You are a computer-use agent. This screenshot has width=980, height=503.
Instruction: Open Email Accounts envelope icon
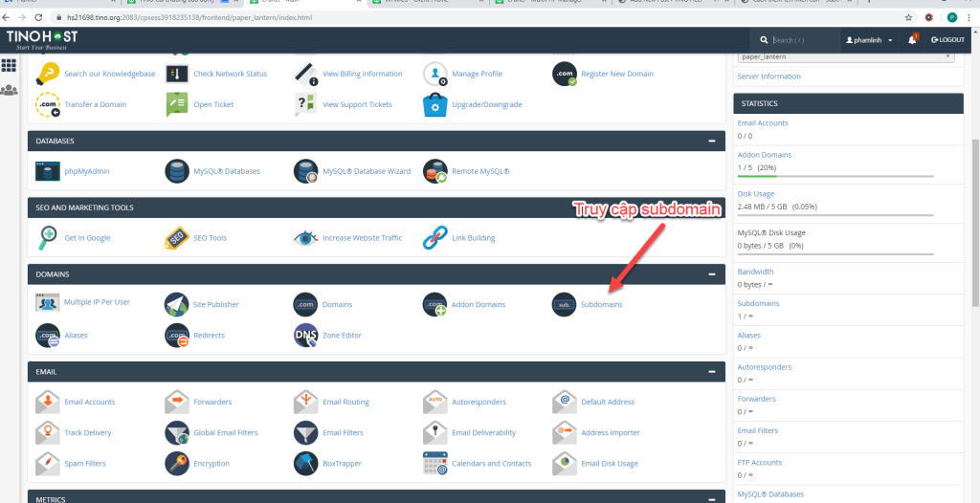[48, 402]
